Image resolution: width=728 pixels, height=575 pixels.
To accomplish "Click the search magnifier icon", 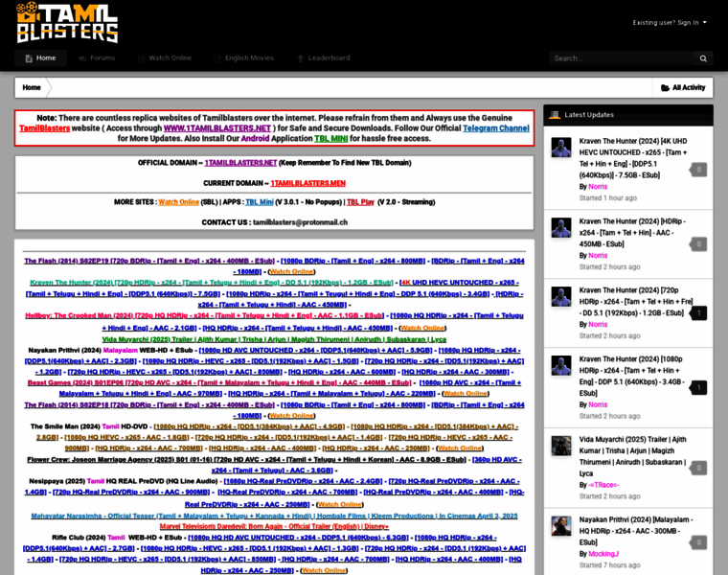I will point(703,58).
